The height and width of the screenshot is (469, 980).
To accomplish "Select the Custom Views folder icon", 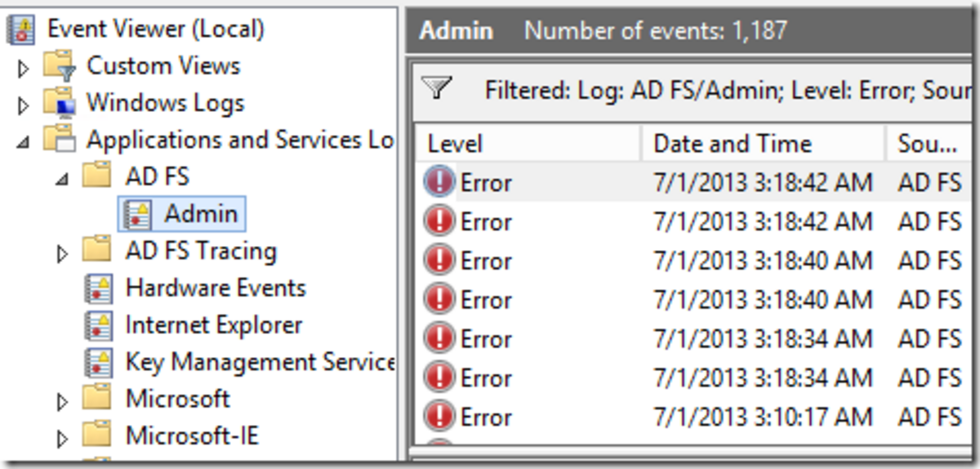I will [x=59, y=65].
